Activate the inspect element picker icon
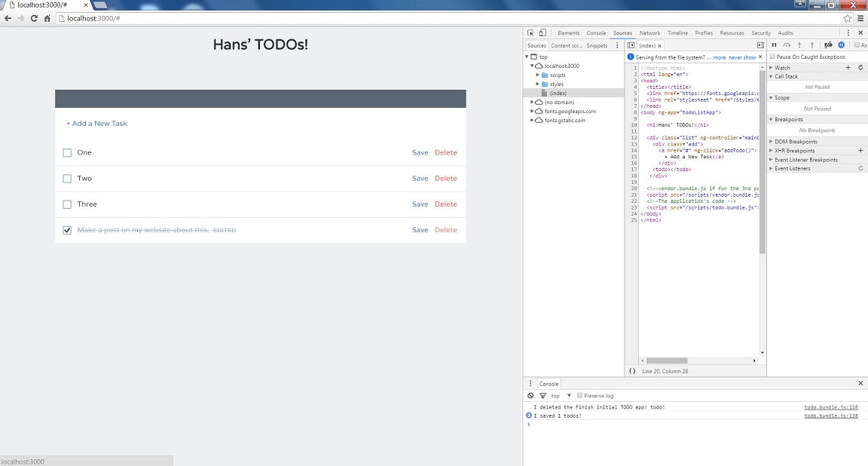The height and width of the screenshot is (466, 868). (530, 32)
